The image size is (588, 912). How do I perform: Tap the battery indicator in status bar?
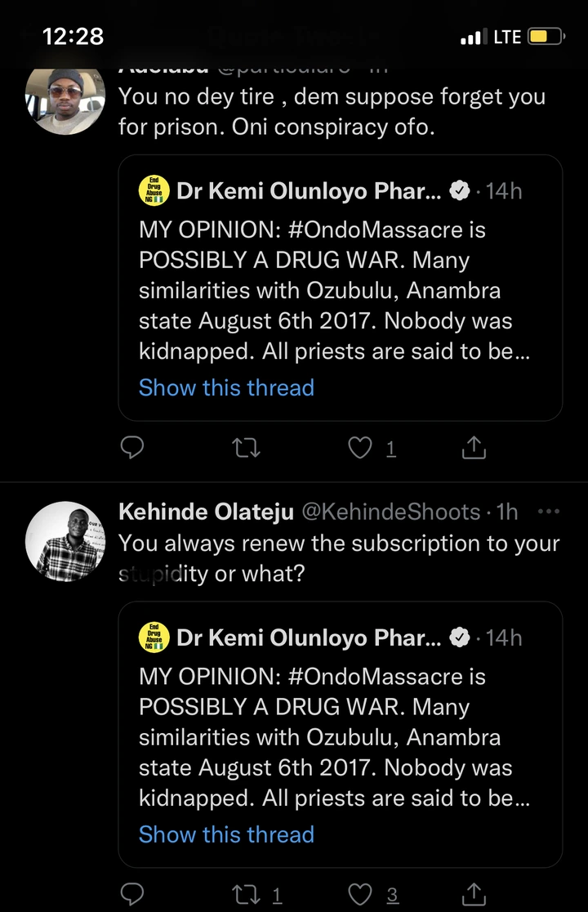546,37
